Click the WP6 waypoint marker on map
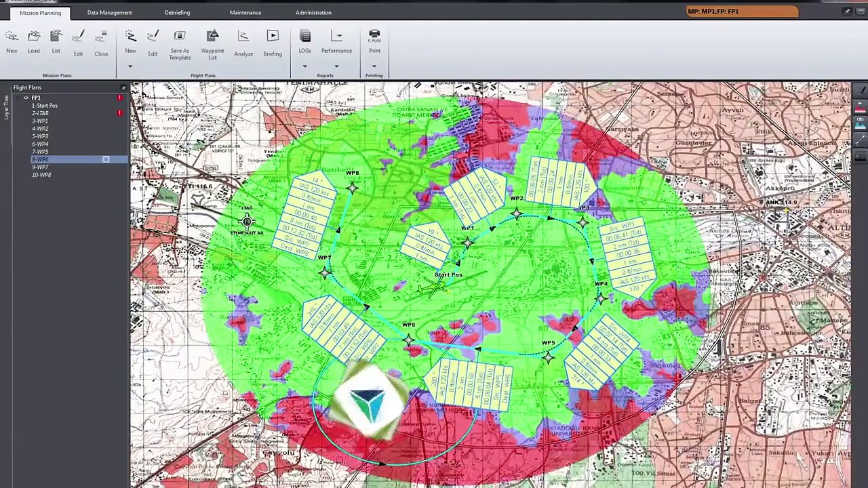 coord(408,340)
